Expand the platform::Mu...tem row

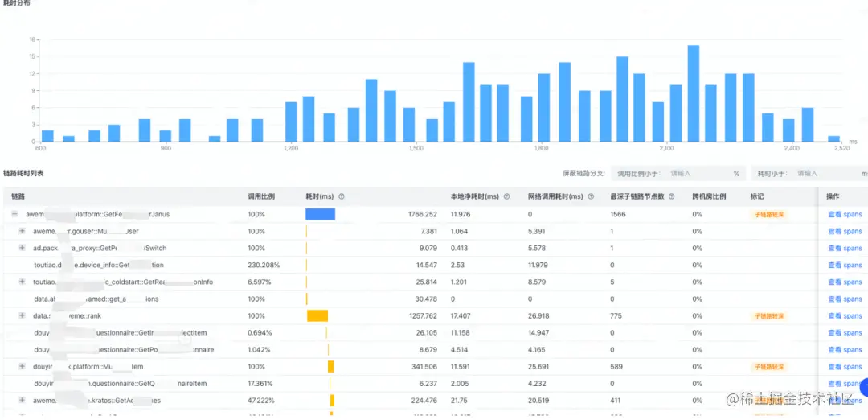[x=23, y=366]
